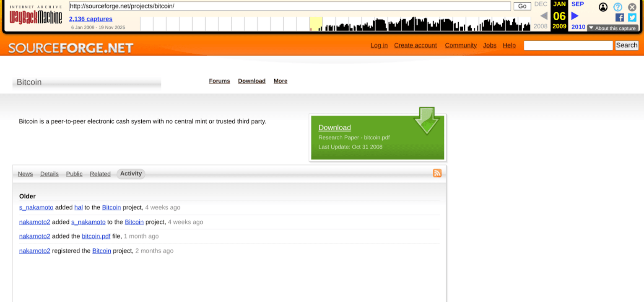Open the project Forums

[219, 81]
